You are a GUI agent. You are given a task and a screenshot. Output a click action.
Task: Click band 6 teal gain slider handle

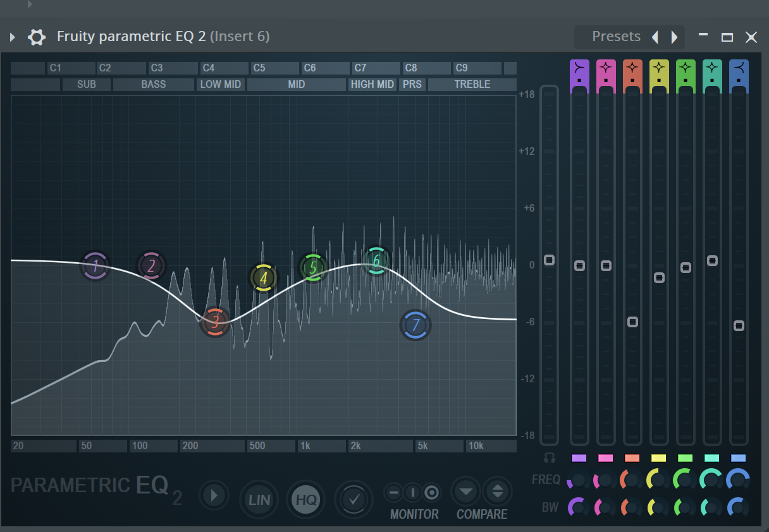712,260
